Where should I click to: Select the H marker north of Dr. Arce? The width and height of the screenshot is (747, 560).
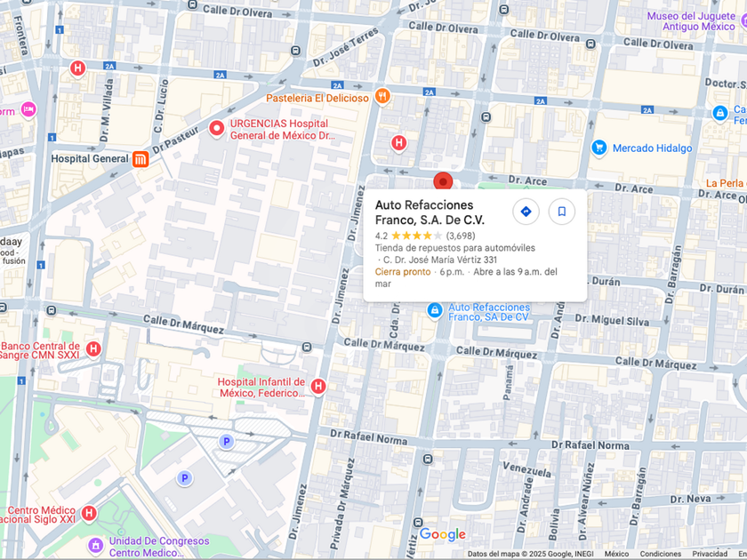pos(398,142)
